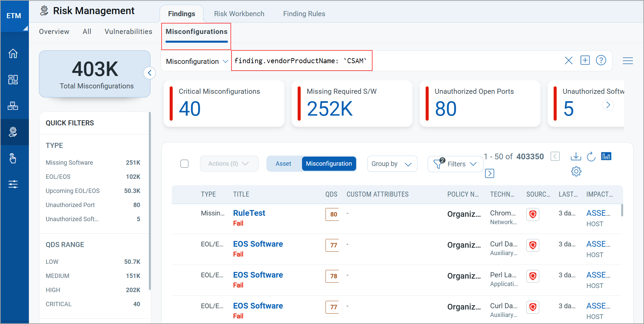The height and width of the screenshot is (324, 644).
Task: Click the query search input field
Action: (x=396, y=61)
